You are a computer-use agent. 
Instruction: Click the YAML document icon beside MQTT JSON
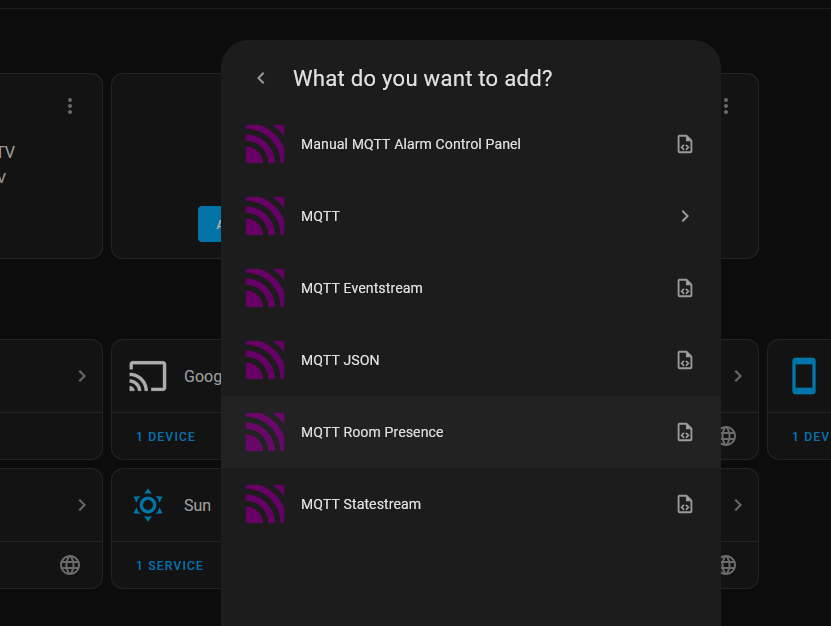tap(685, 360)
